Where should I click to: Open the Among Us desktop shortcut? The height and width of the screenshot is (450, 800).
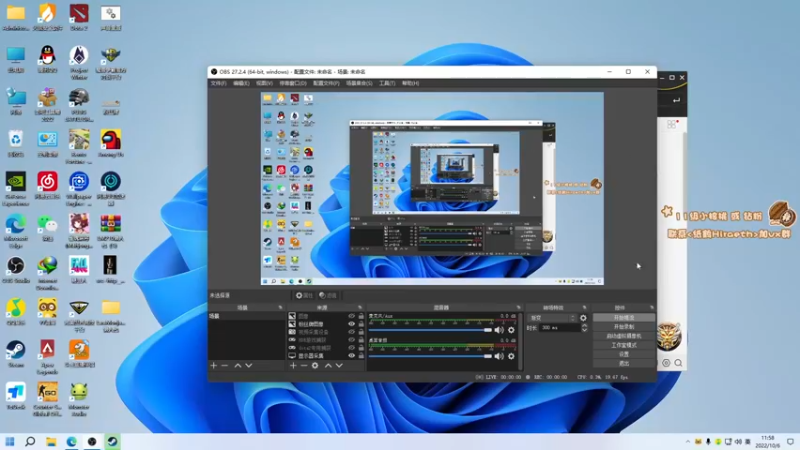111,143
